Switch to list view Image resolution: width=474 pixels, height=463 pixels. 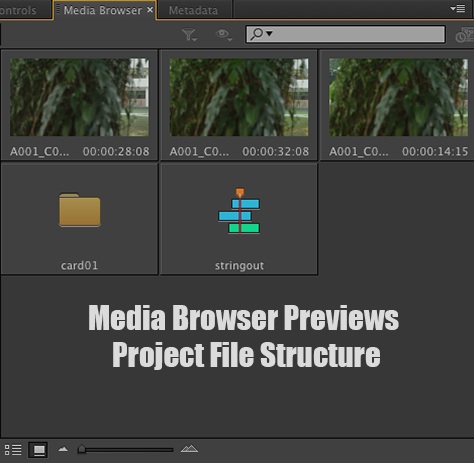pyautogui.click(x=13, y=450)
